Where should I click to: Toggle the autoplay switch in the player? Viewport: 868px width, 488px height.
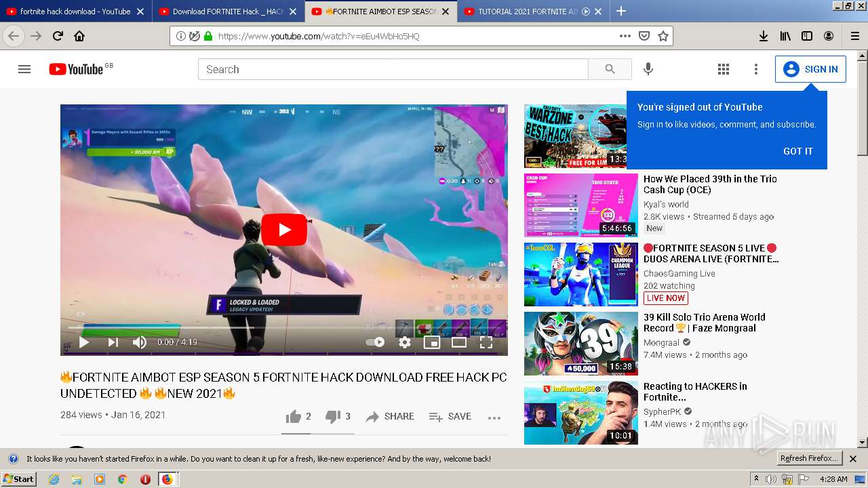pyautogui.click(x=375, y=342)
